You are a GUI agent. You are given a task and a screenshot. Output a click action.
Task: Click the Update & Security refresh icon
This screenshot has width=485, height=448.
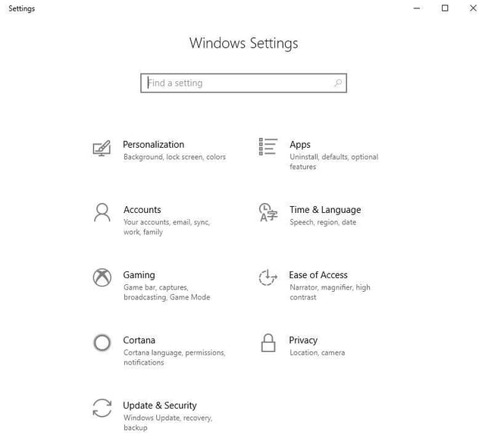(x=102, y=408)
